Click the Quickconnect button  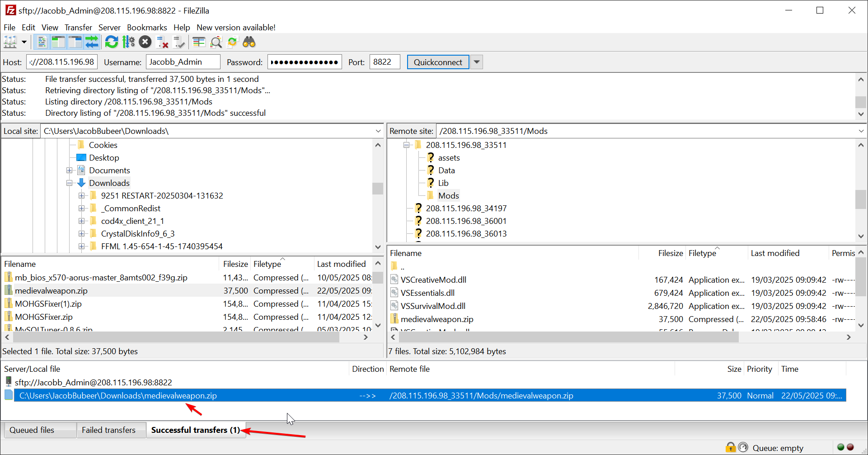point(438,62)
